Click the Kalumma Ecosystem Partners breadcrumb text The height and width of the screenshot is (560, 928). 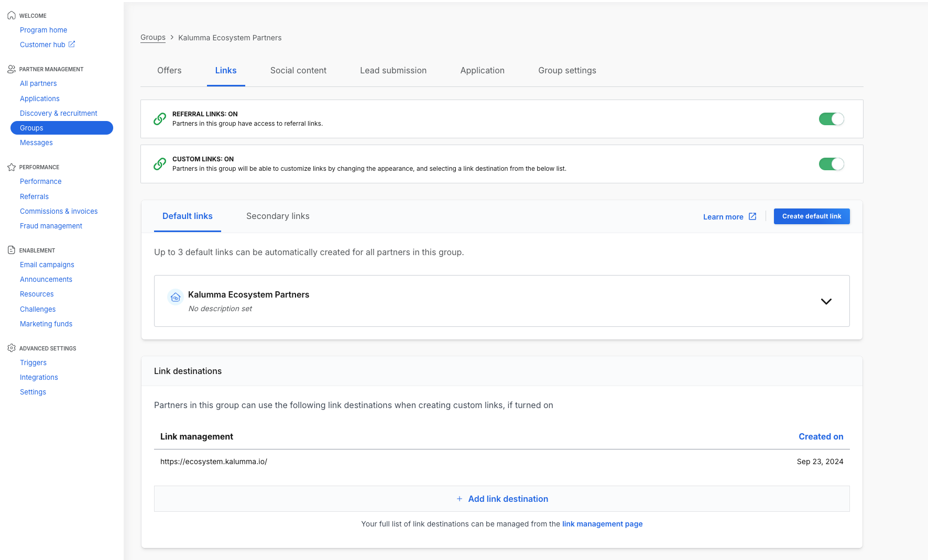point(230,38)
